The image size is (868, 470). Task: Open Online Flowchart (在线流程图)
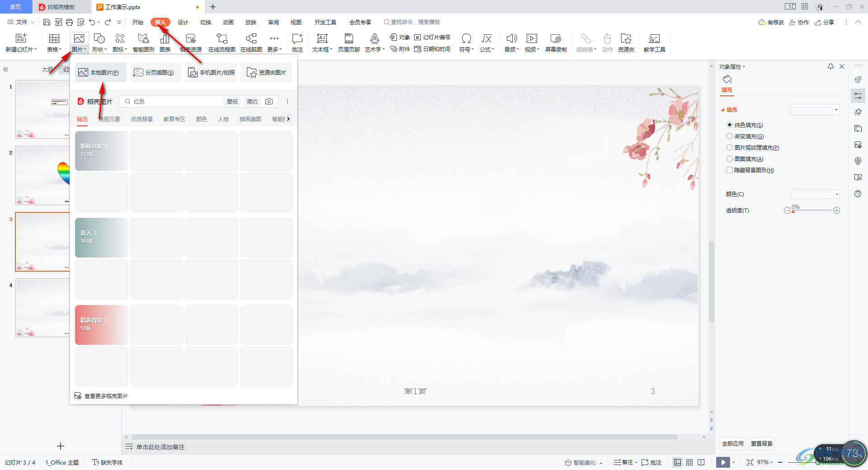222,43
